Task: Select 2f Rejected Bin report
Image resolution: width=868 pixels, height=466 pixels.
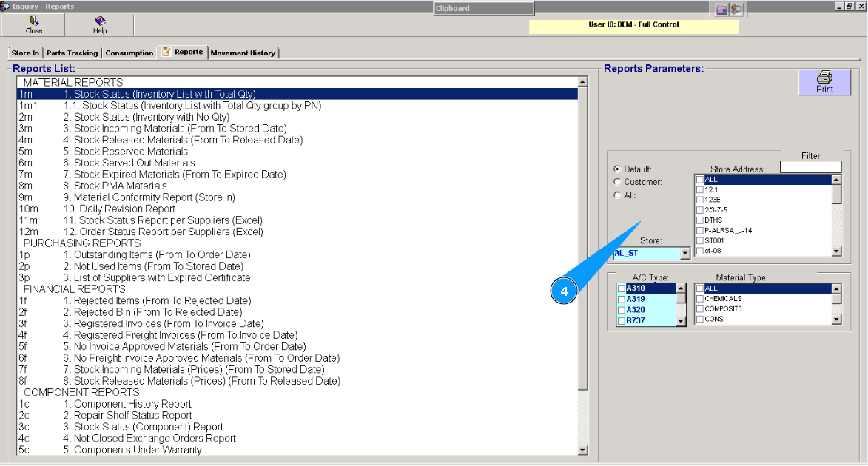Action: pos(297,312)
